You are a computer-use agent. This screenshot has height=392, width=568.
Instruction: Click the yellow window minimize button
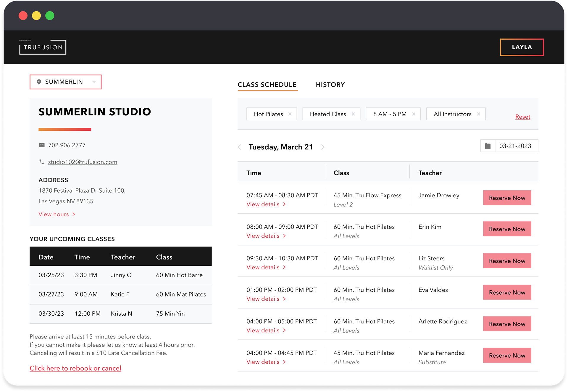[36, 16]
